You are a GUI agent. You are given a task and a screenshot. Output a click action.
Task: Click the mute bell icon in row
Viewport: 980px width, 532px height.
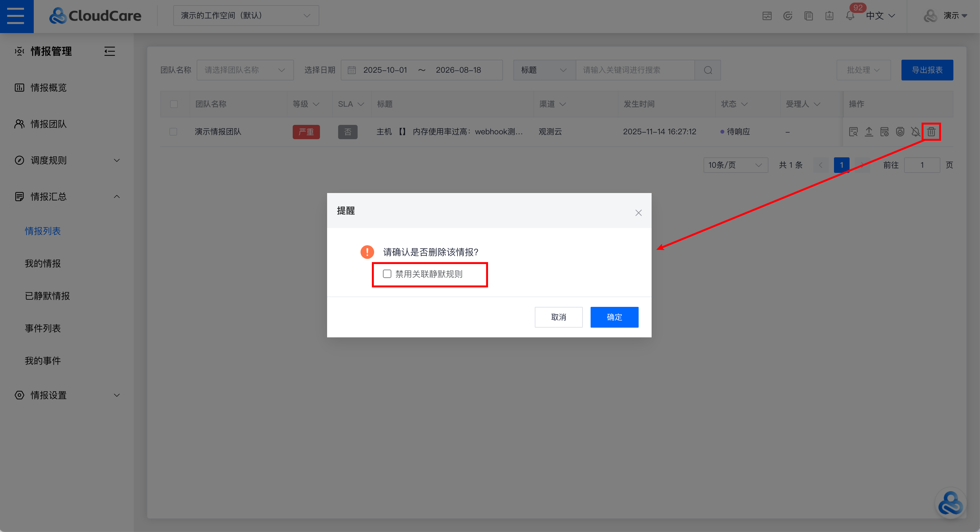click(x=916, y=132)
